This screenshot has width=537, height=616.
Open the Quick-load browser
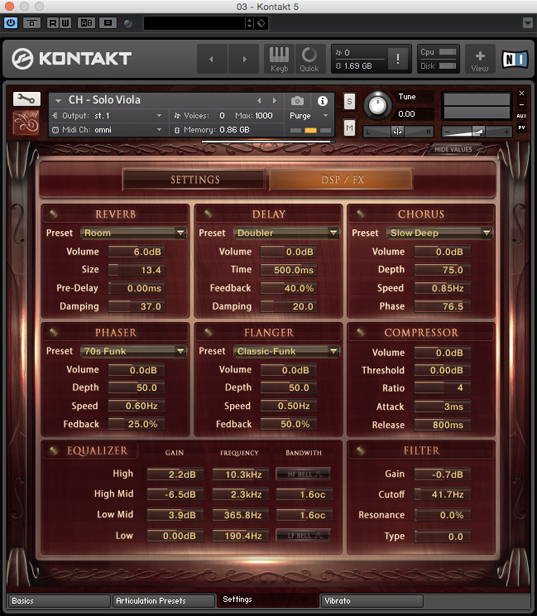click(x=310, y=59)
